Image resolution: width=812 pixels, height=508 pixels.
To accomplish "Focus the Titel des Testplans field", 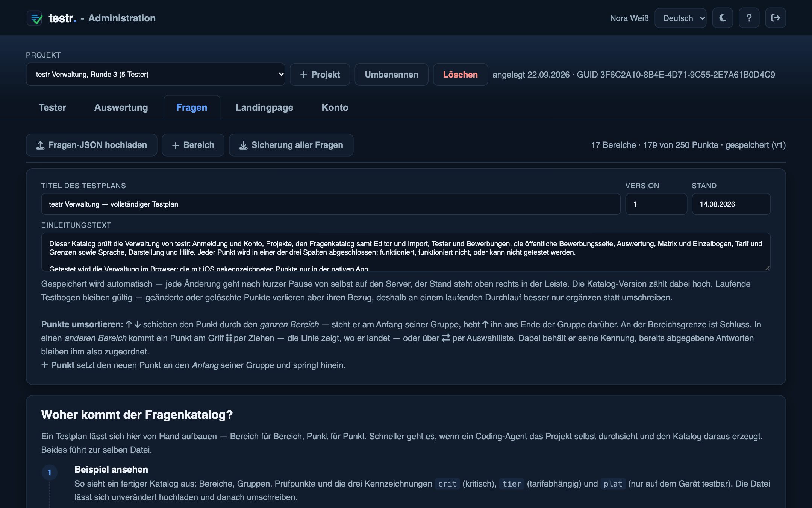I will (x=331, y=204).
